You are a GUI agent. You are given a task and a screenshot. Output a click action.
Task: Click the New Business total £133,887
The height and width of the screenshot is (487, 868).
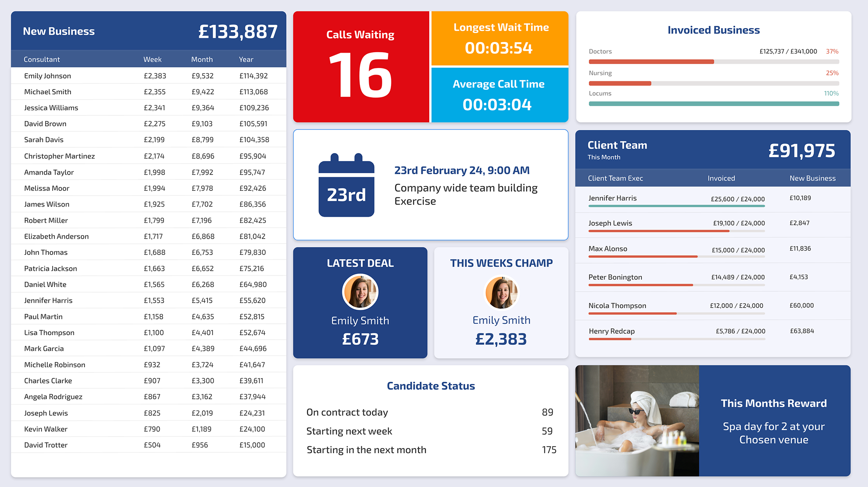tap(238, 31)
